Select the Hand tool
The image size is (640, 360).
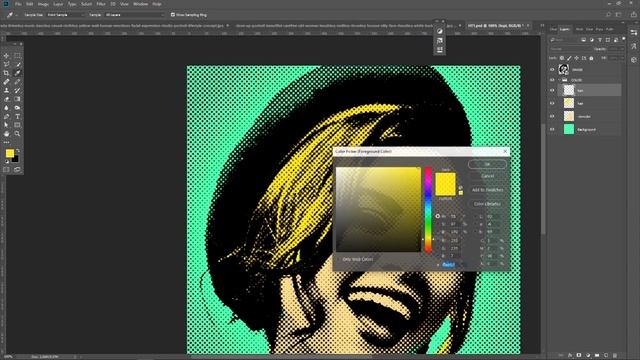pos(6,133)
